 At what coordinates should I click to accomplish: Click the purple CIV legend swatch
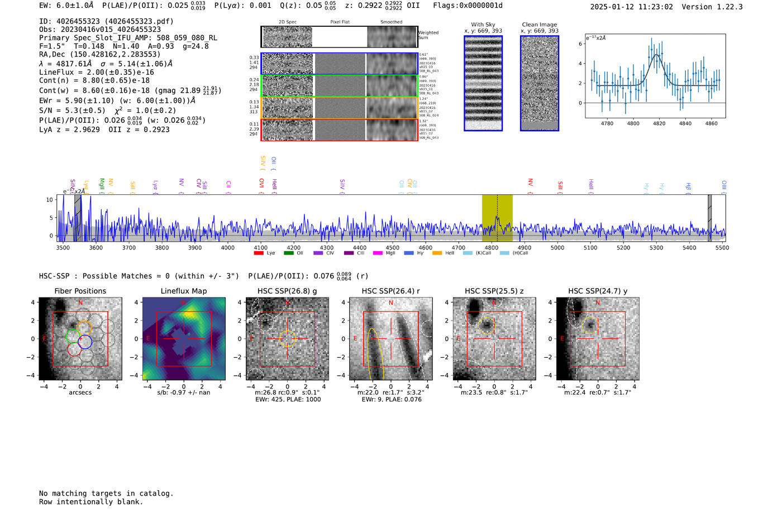(x=318, y=253)
